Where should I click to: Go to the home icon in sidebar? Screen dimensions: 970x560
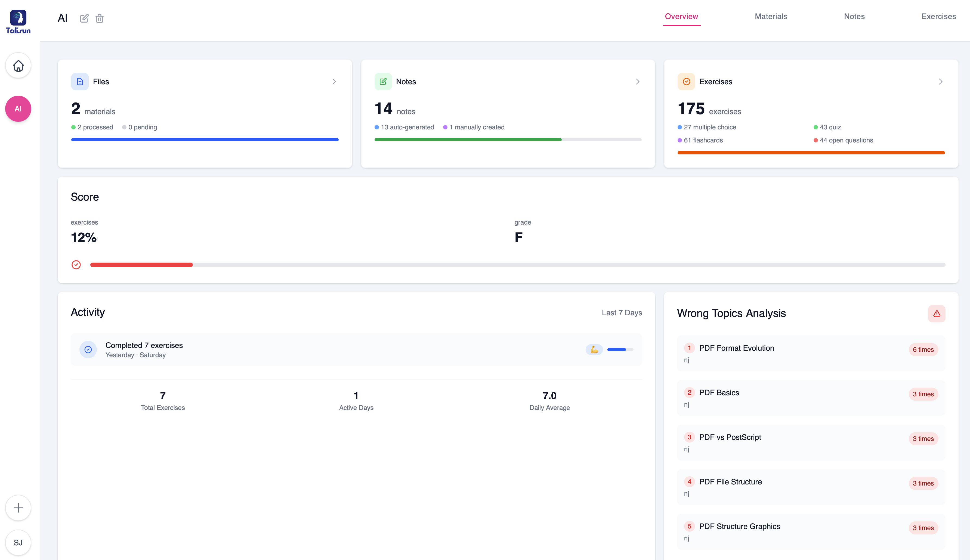tap(18, 66)
